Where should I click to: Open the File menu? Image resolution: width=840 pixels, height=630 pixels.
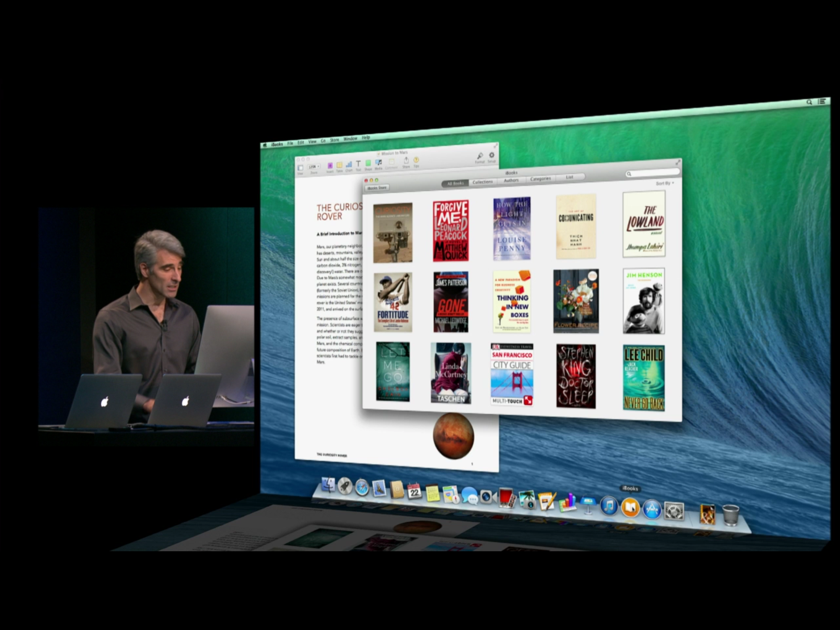(x=290, y=143)
